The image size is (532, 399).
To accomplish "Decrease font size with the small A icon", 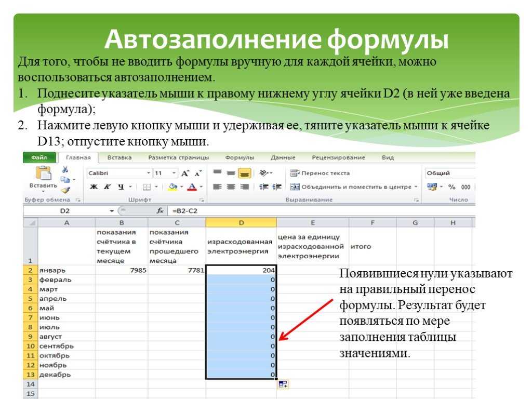I will coord(198,174).
